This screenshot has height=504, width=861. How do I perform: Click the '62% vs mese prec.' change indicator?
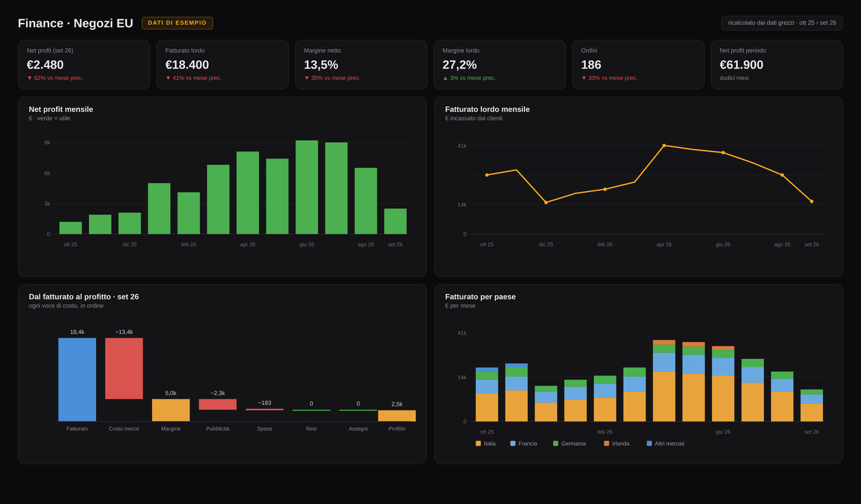pyautogui.click(x=55, y=78)
